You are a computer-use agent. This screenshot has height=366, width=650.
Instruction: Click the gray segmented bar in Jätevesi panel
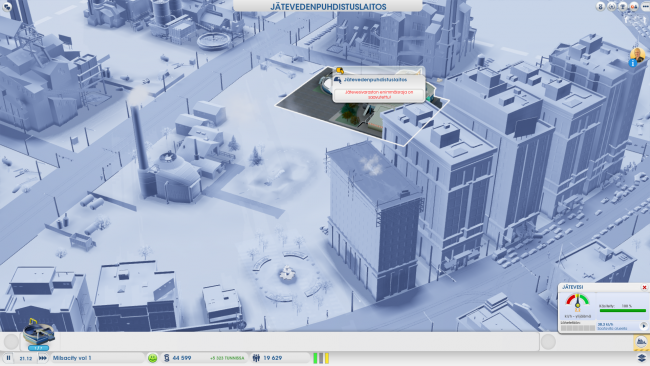coord(577,328)
